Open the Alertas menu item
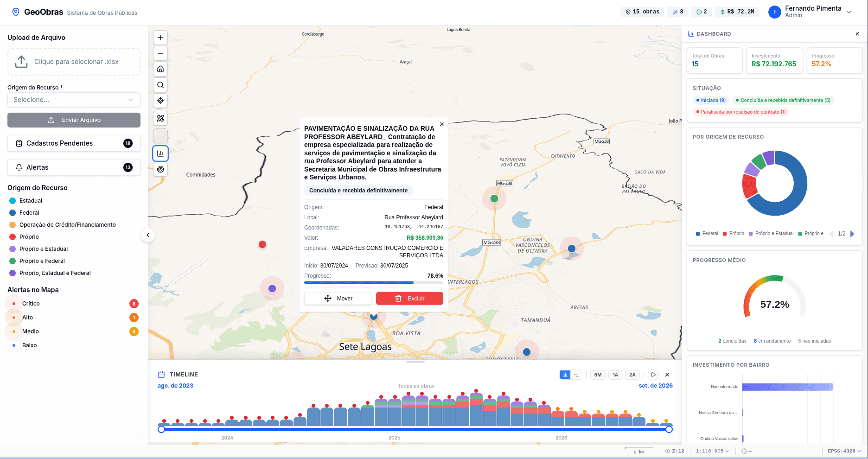Viewport: 868px width, 459px height. 74,167
